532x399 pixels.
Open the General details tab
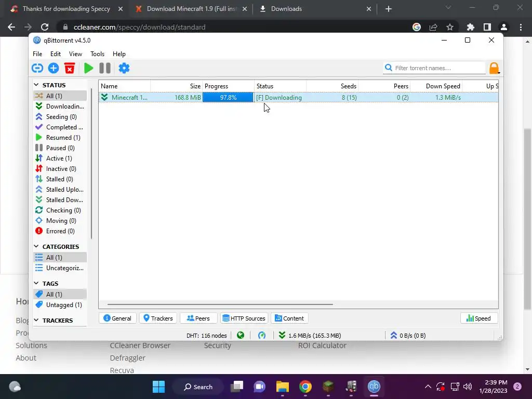tap(117, 318)
